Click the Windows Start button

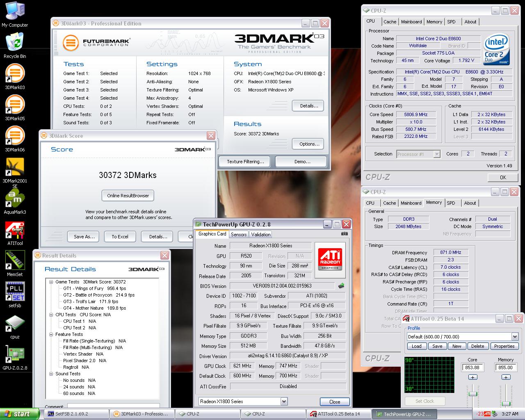[x=20, y=414]
